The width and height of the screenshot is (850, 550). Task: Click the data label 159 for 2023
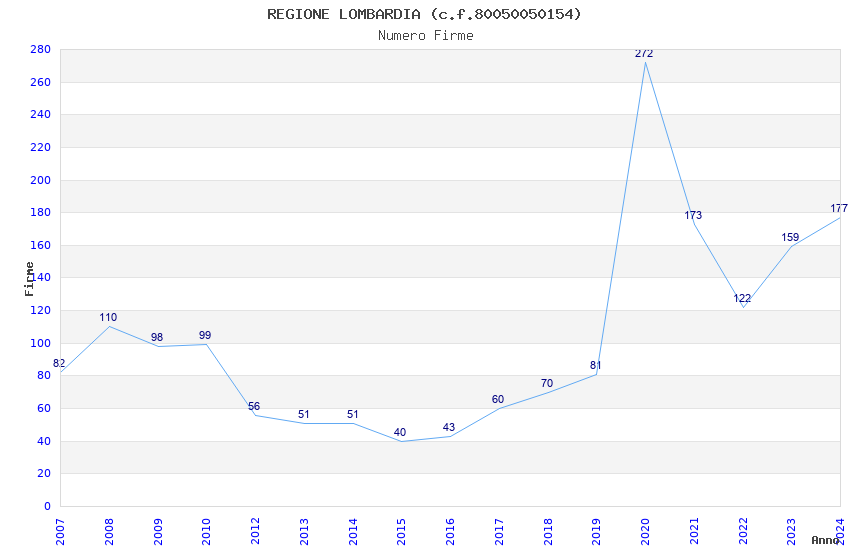(x=790, y=237)
